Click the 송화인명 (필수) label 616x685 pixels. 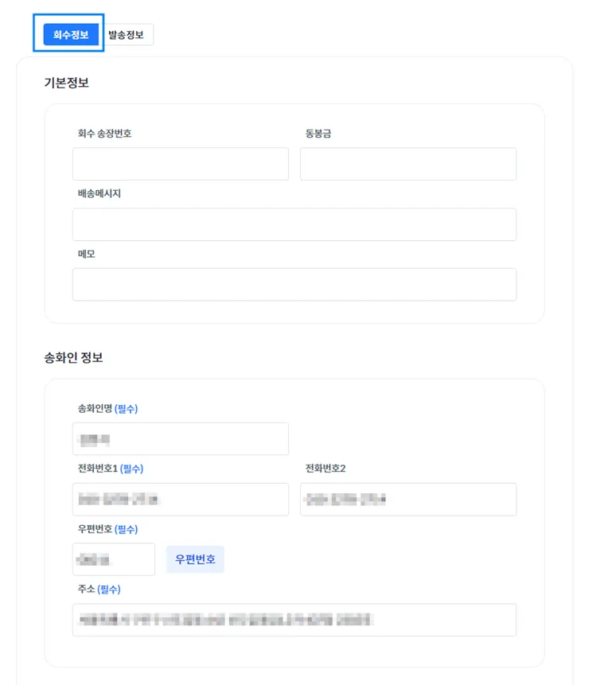click(x=107, y=408)
